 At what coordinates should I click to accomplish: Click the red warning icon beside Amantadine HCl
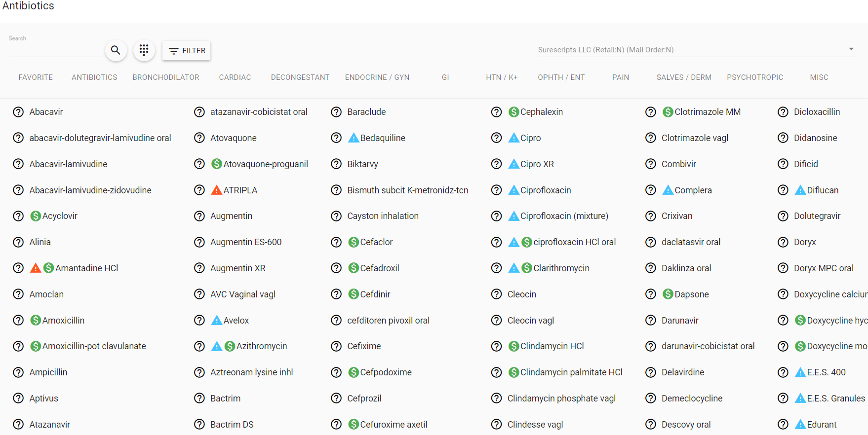coord(36,268)
